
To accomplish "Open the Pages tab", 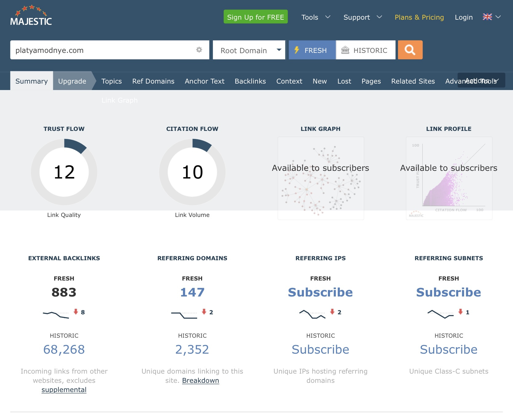I will (x=371, y=81).
